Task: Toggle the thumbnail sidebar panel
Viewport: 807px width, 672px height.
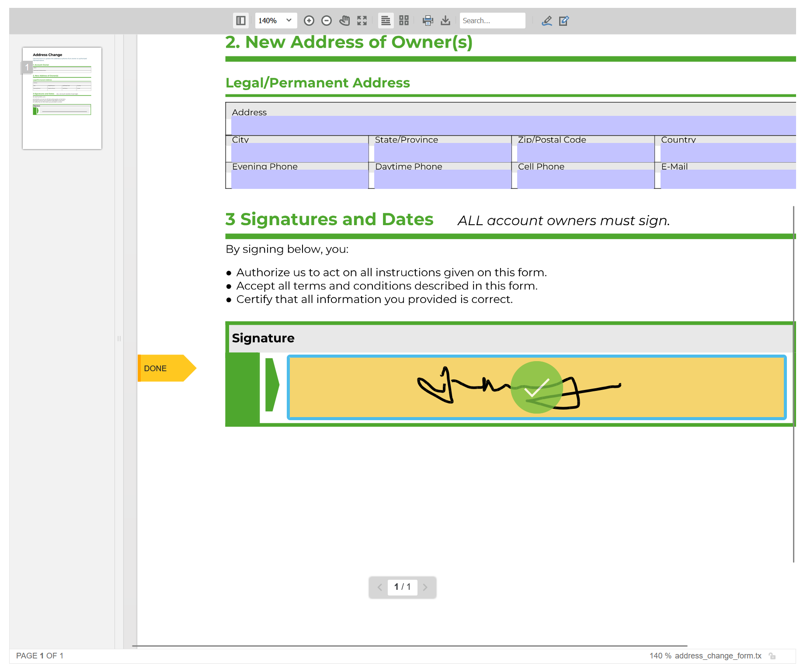Action: pyautogui.click(x=240, y=21)
